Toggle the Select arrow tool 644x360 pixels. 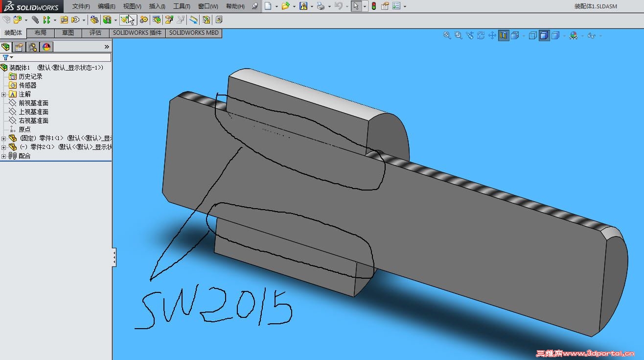[356, 6]
